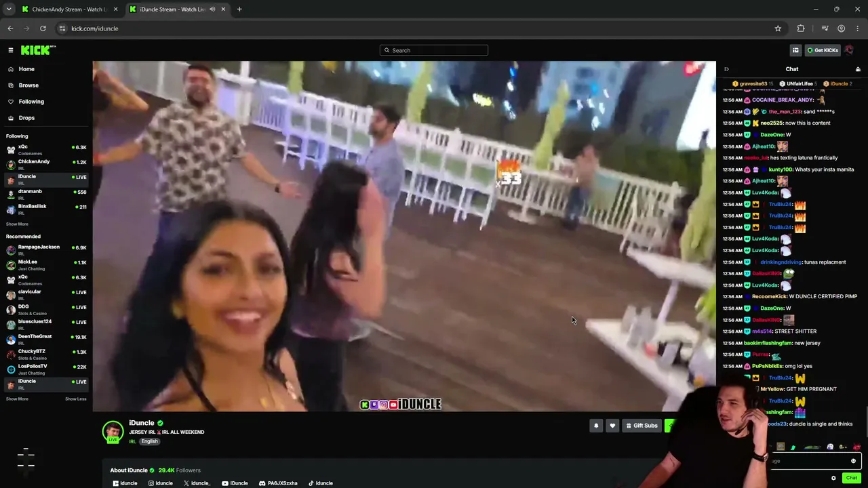
Task: Open the tab search dropdown arrow
Action: coord(9,9)
